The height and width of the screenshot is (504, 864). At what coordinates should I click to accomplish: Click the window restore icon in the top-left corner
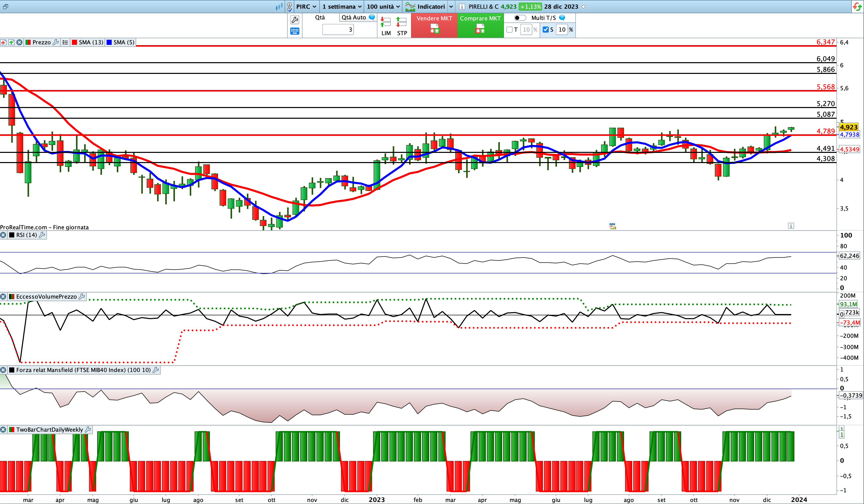point(5,7)
